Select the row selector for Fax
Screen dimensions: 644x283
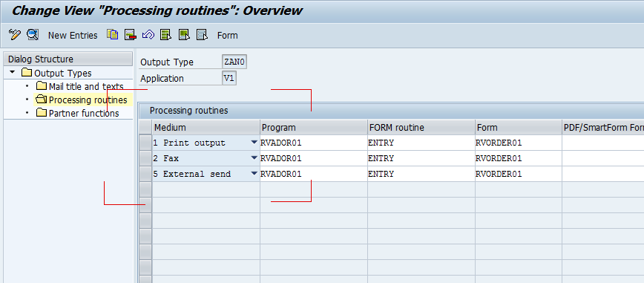tap(145, 158)
